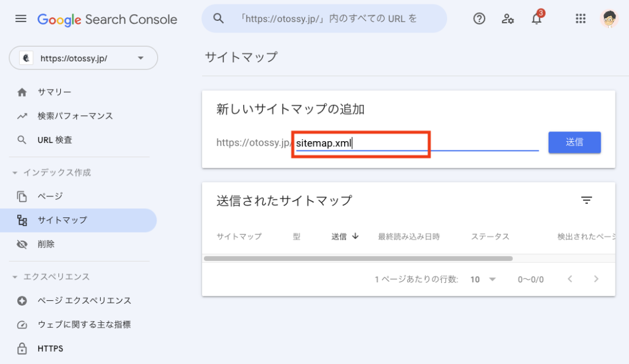The width and height of the screenshot is (629, 364).
Task: Open the https://otossy.jp/ property selector dropdown
Action: click(84, 58)
